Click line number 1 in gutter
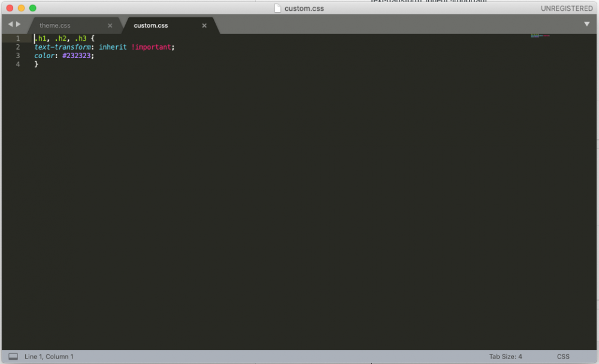The height and width of the screenshot is (364, 599). [17, 38]
